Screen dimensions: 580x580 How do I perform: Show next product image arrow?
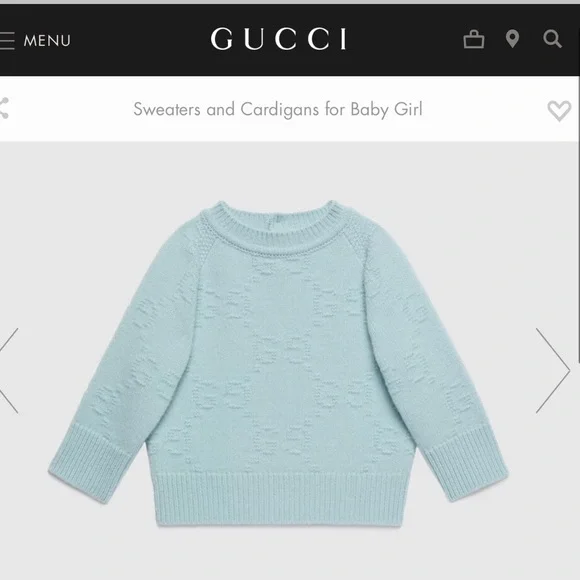click(x=553, y=370)
